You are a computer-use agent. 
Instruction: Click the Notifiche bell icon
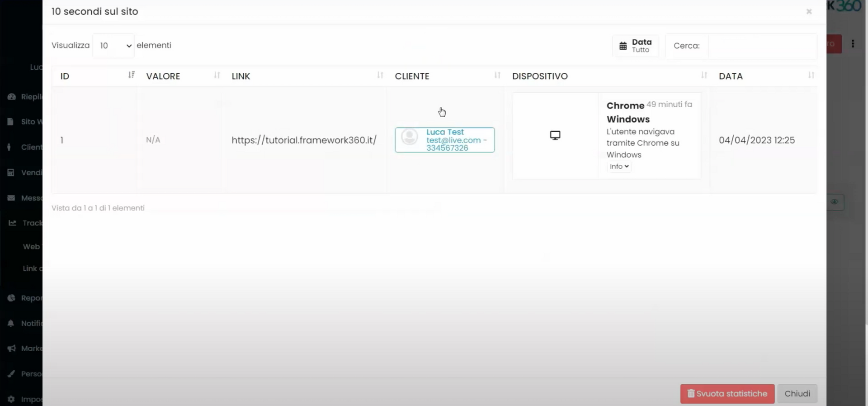(x=11, y=323)
